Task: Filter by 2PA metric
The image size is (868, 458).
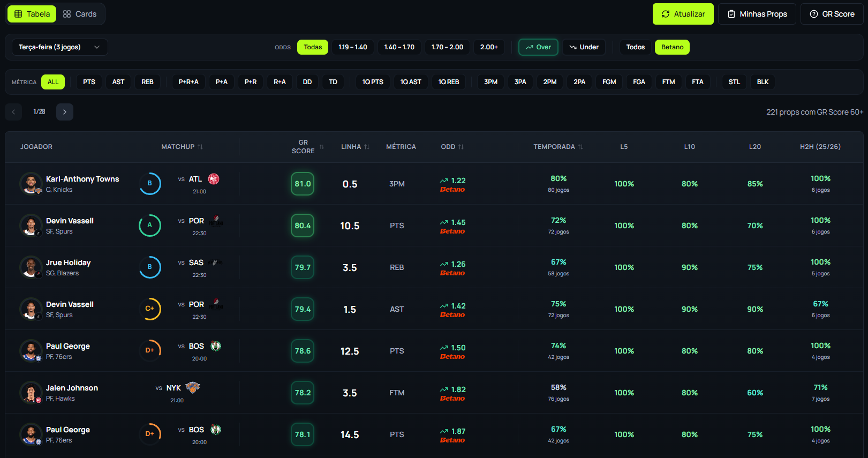Action: click(579, 82)
